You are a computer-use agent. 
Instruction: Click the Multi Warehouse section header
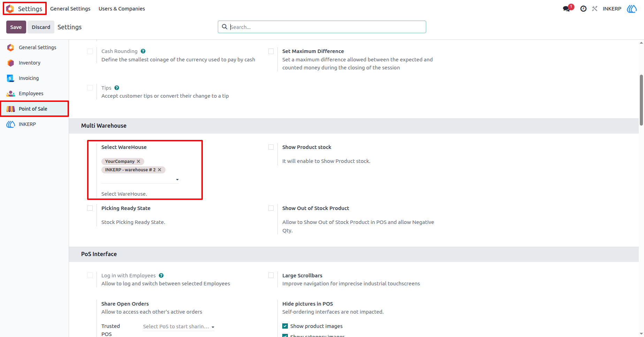[354, 126]
